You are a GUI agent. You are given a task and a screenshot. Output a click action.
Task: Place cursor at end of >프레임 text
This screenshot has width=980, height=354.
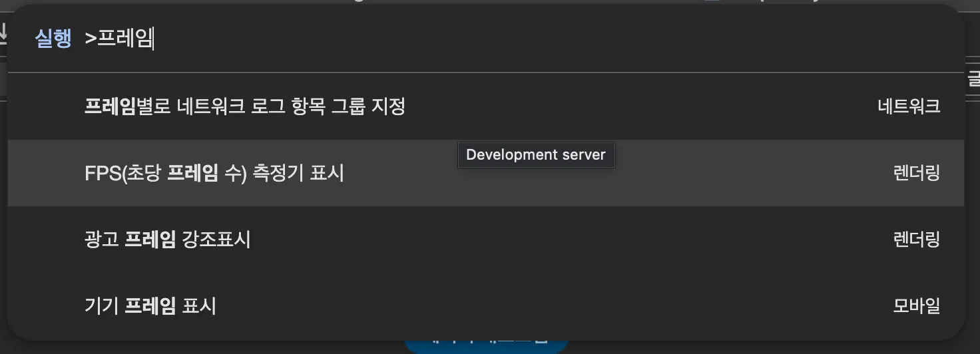(x=154, y=39)
